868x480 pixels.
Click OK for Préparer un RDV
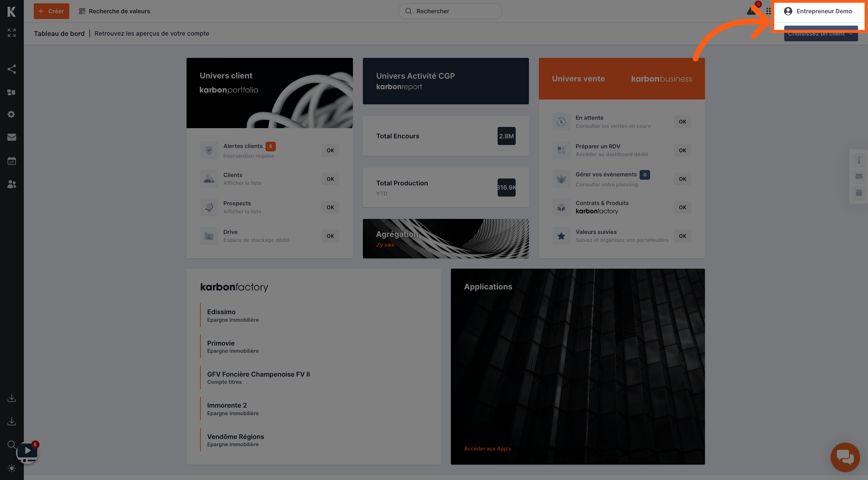(682, 150)
